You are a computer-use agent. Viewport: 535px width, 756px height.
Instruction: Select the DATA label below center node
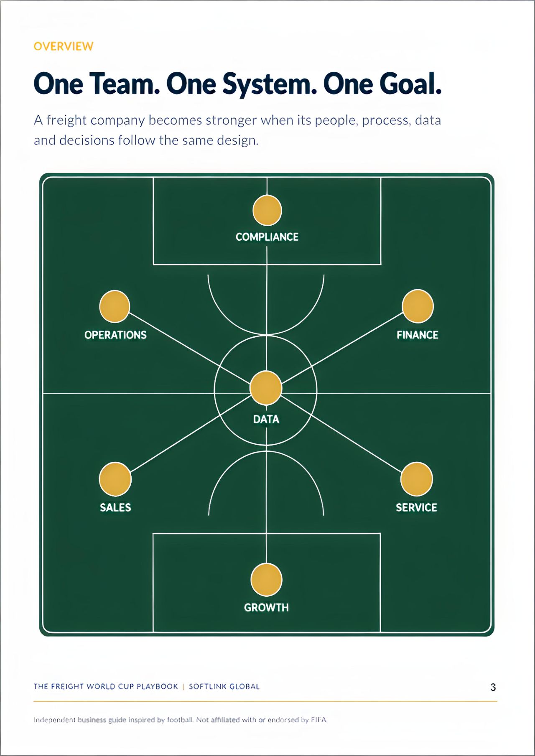266,419
